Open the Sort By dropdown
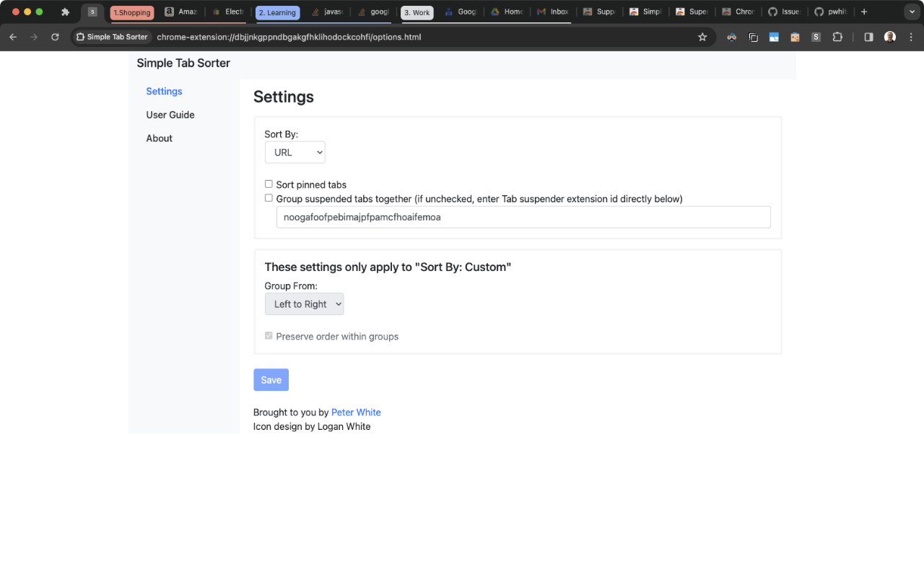Image resolution: width=924 pixels, height=578 pixels. pos(295,152)
